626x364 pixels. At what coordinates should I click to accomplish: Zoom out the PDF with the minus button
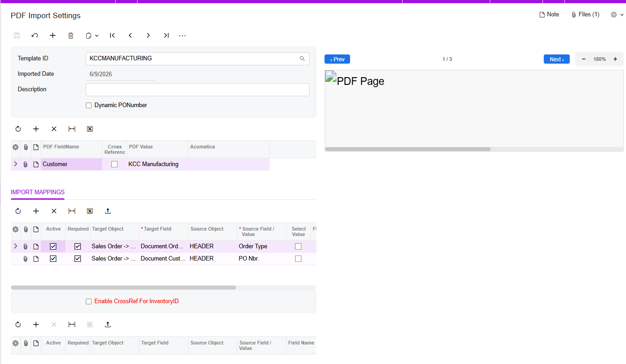[x=584, y=59]
